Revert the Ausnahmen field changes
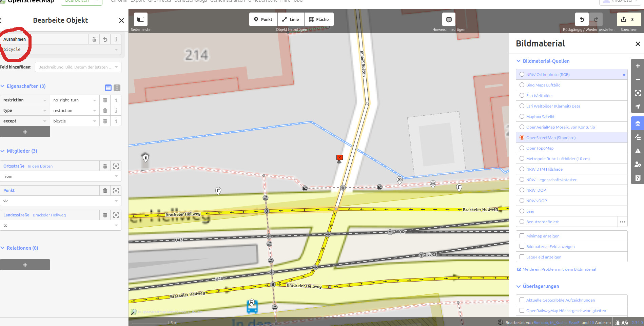 [x=105, y=39]
